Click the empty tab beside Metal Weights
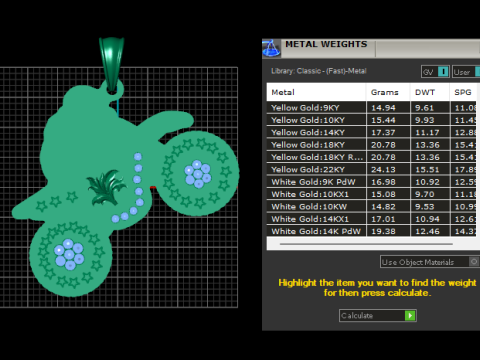This screenshot has height=360, width=480. (427, 49)
